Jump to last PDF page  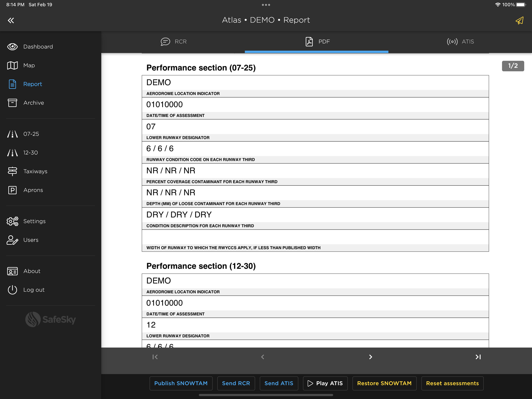[478, 357]
